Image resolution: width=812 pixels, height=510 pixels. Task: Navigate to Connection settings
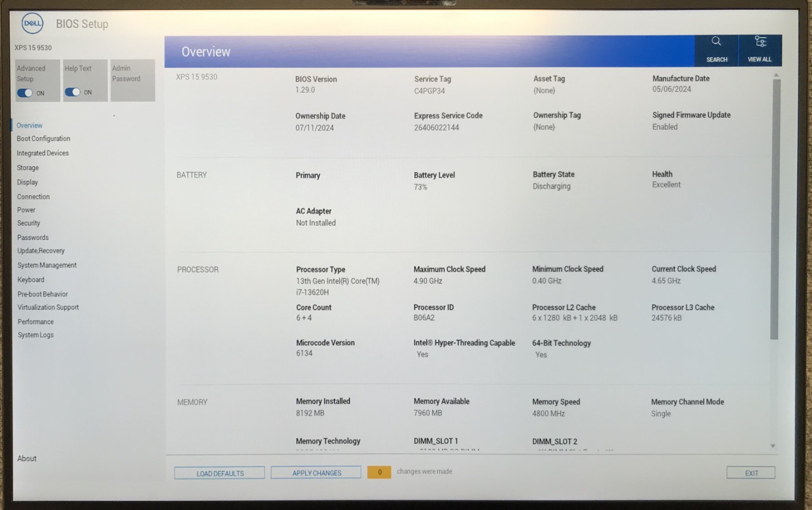click(x=33, y=197)
